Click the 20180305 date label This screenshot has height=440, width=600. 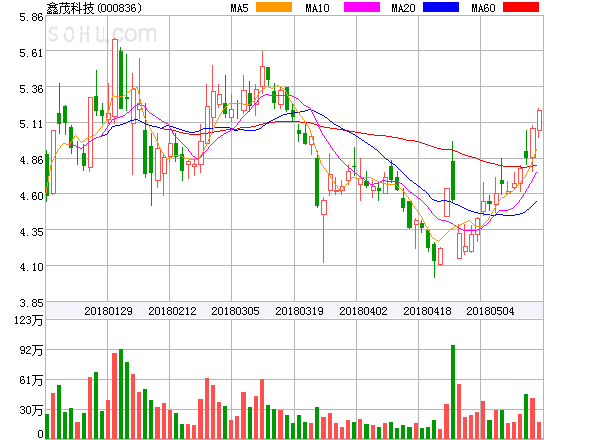coord(235,311)
